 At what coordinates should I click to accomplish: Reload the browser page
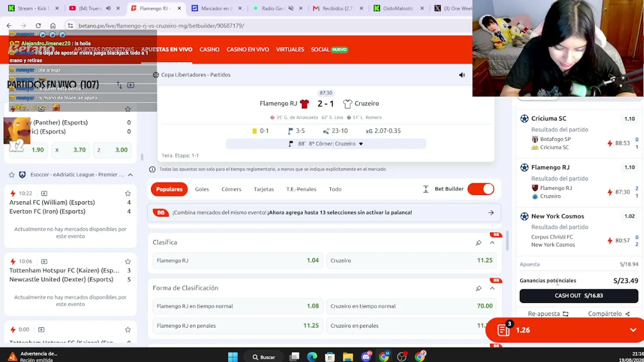pos(38,26)
